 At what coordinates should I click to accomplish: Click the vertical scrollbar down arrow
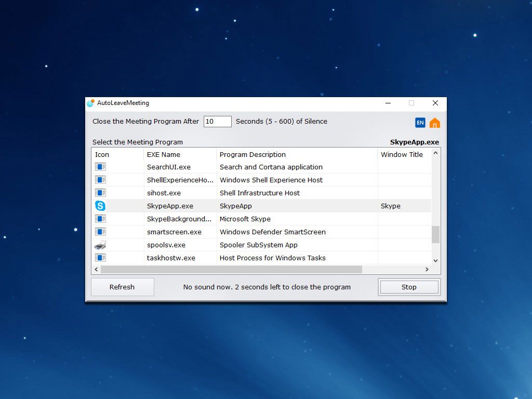[435, 260]
